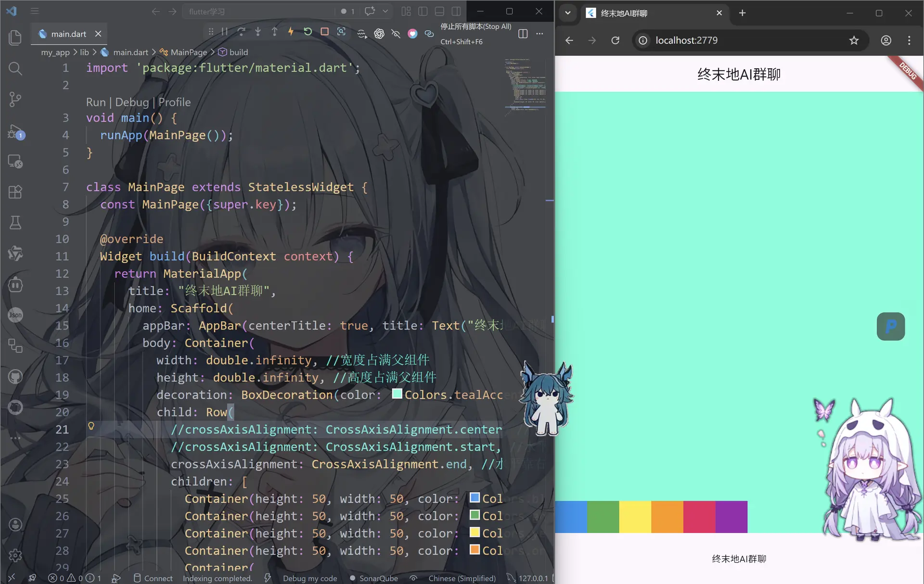The width and height of the screenshot is (924, 584).
Task: Toggle the secondary side bar
Action: pyautogui.click(x=456, y=11)
